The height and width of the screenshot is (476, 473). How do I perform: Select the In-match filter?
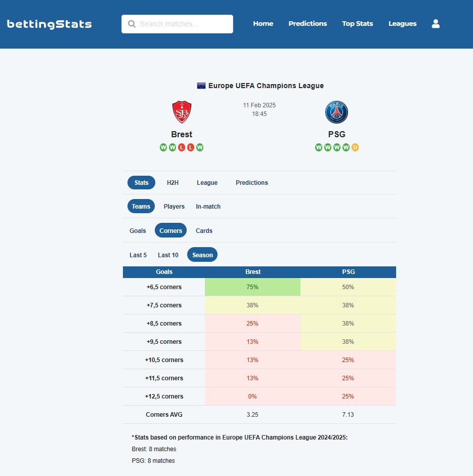(208, 207)
